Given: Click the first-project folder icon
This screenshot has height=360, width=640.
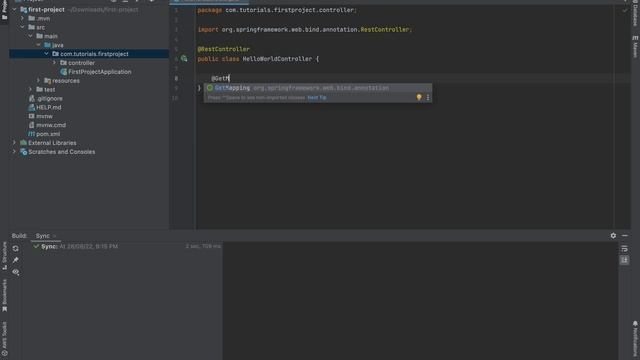Looking at the screenshot, I should 24,9.
